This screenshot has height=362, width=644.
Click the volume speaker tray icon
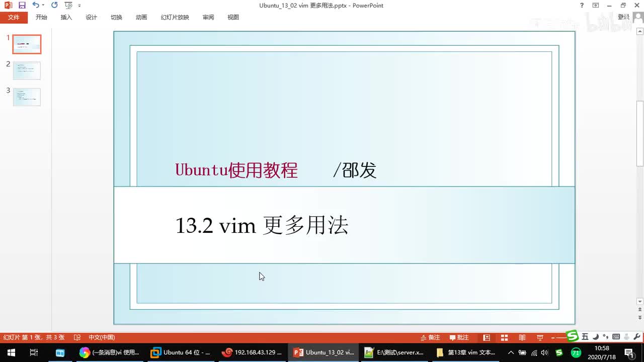544,352
